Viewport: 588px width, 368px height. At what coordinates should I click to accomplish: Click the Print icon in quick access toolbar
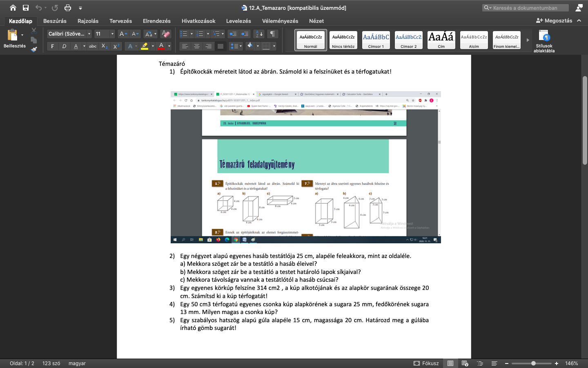(68, 8)
